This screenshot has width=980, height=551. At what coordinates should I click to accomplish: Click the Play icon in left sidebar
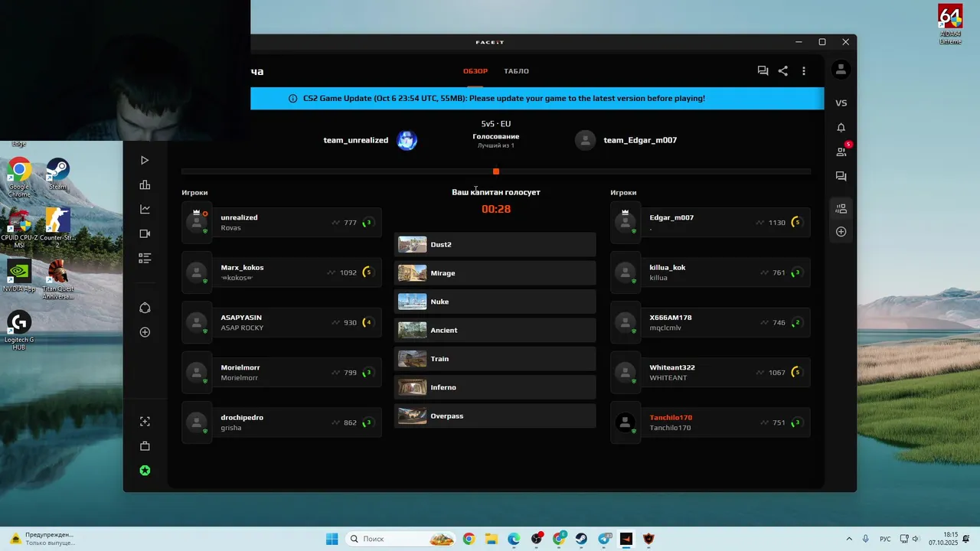(x=145, y=161)
